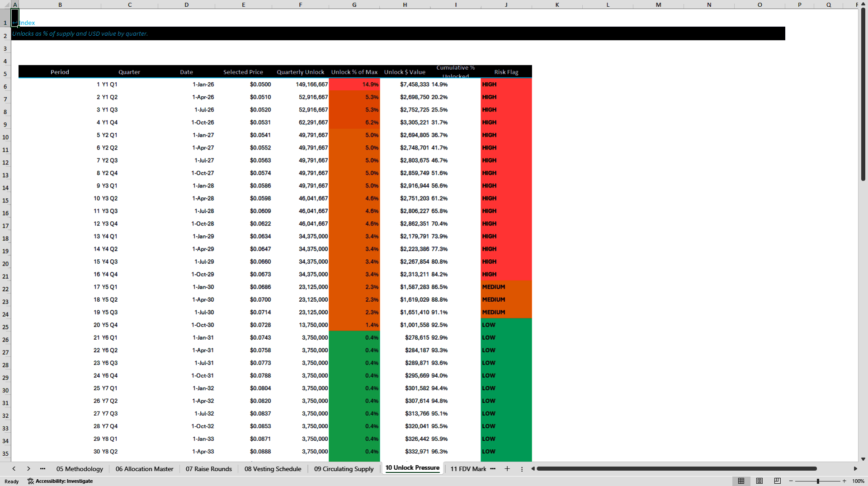Show more sheets to the right via ellipsis
Image resolution: width=868 pixels, height=486 pixels.
coord(493,469)
